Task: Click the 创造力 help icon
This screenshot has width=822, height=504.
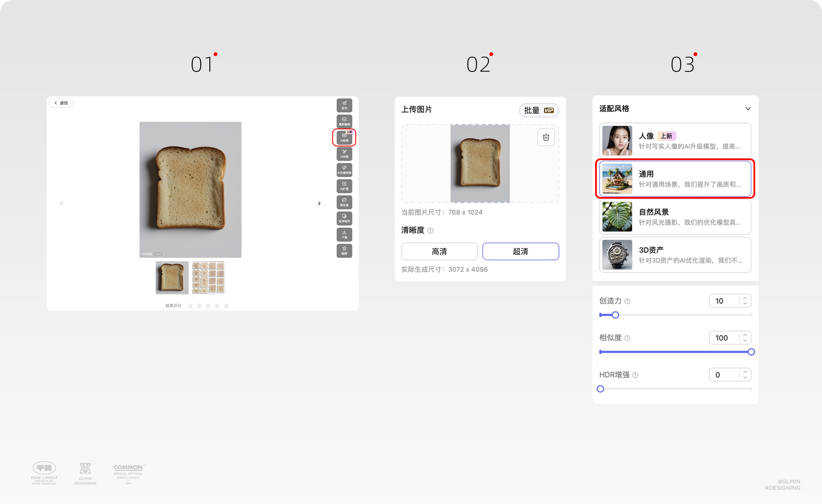Action: (x=627, y=301)
